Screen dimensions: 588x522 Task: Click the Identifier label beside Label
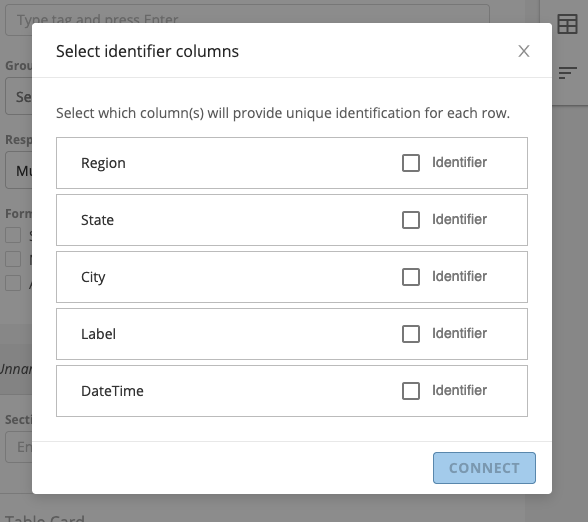tap(459, 333)
